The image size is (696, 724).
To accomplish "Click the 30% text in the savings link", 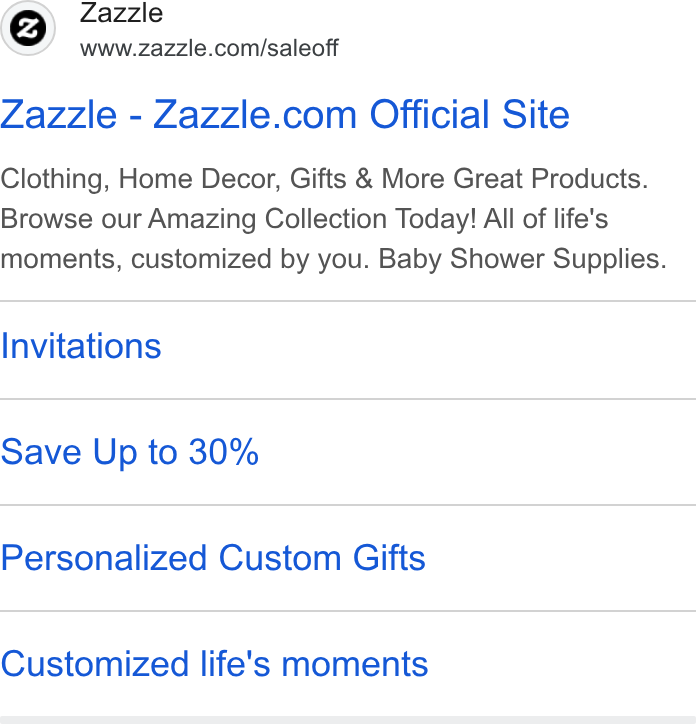I will pos(224,452).
